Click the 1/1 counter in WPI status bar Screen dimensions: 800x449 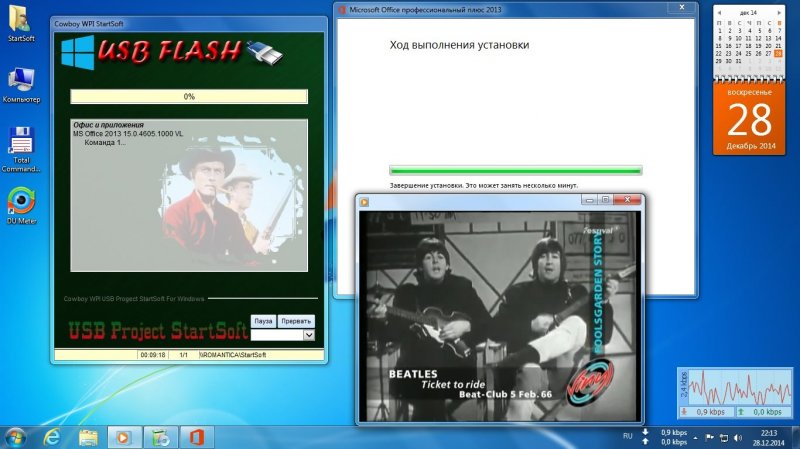(x=183, y=355)
